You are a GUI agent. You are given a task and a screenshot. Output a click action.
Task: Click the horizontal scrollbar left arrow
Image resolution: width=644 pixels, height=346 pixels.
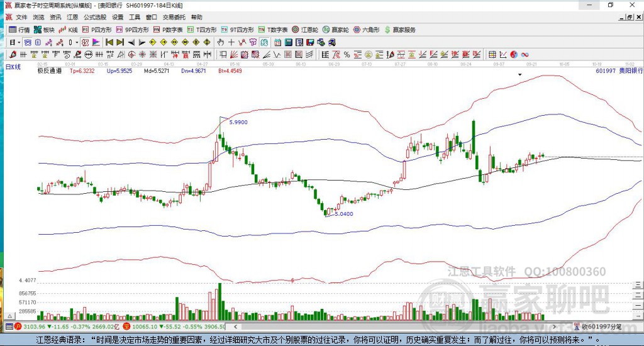coord(235,326)
